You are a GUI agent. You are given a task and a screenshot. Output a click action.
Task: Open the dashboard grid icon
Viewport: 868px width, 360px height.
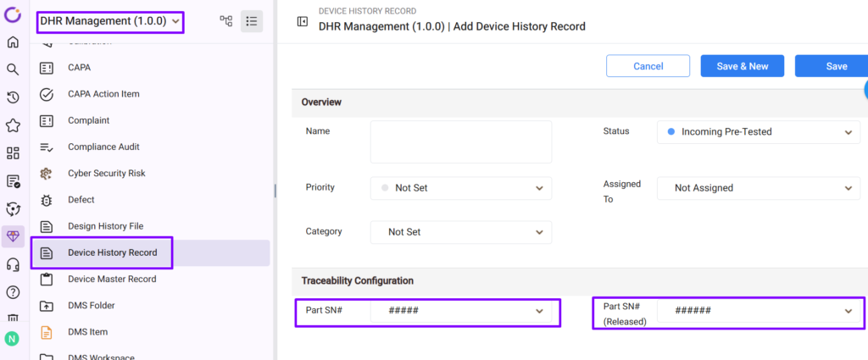(13, 153)
